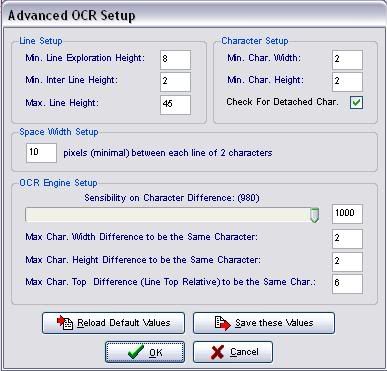Image resolution: width=387 pixels, height=371 pixels.
Task: Save these Values
Action: click(264, 323)
